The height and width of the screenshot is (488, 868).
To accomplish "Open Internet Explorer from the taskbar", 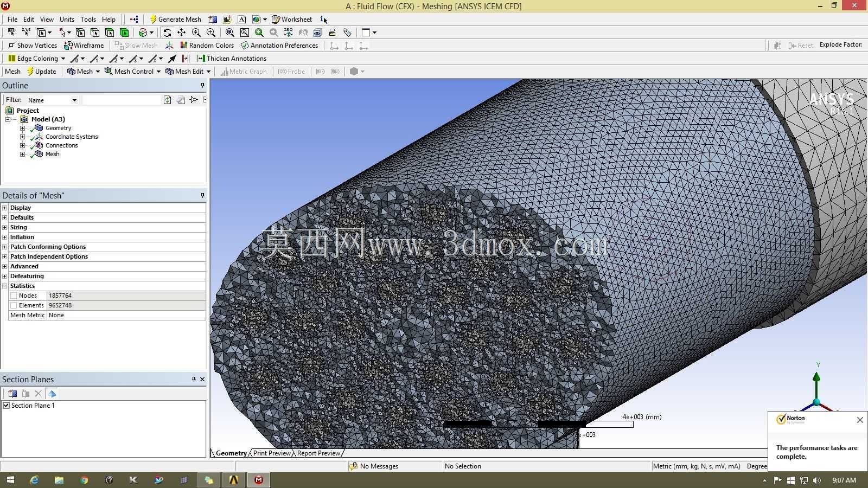I will click(34, 480).
